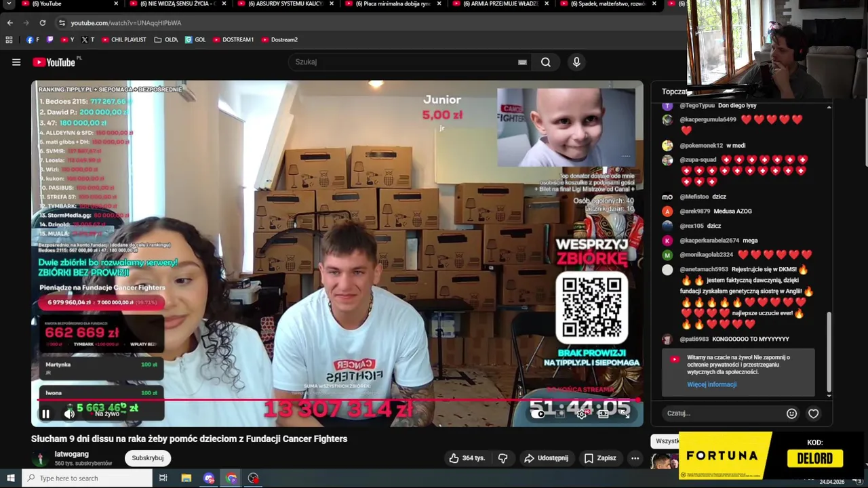Screen dimensions: 868x488
Task: Expand the OLD\ bookmarks folder
Action: 166,40
